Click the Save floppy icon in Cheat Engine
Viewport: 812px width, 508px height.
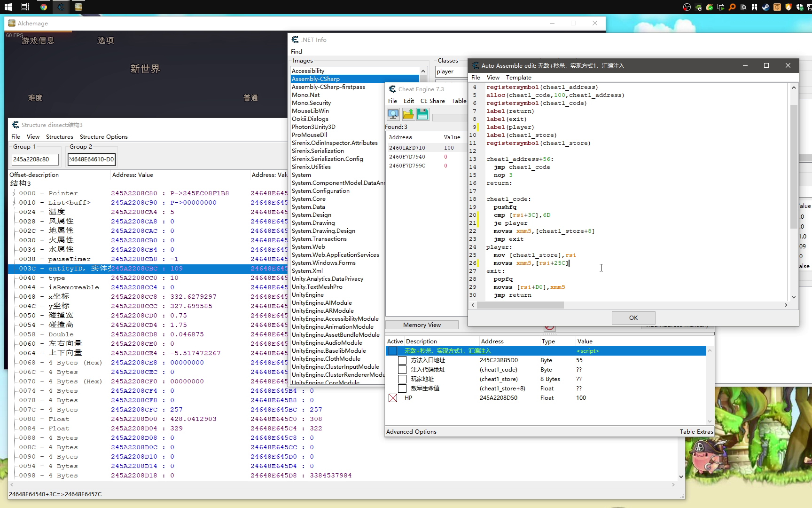[423, 114]
